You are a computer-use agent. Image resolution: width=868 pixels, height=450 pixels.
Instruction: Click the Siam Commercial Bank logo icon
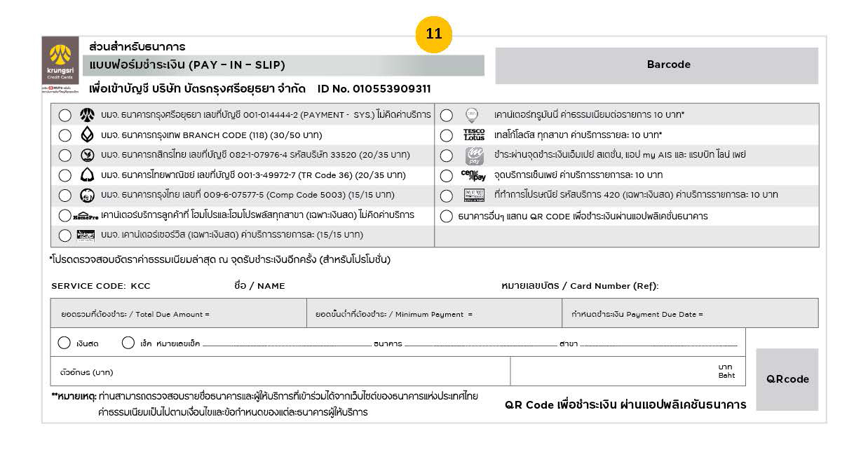87,175
